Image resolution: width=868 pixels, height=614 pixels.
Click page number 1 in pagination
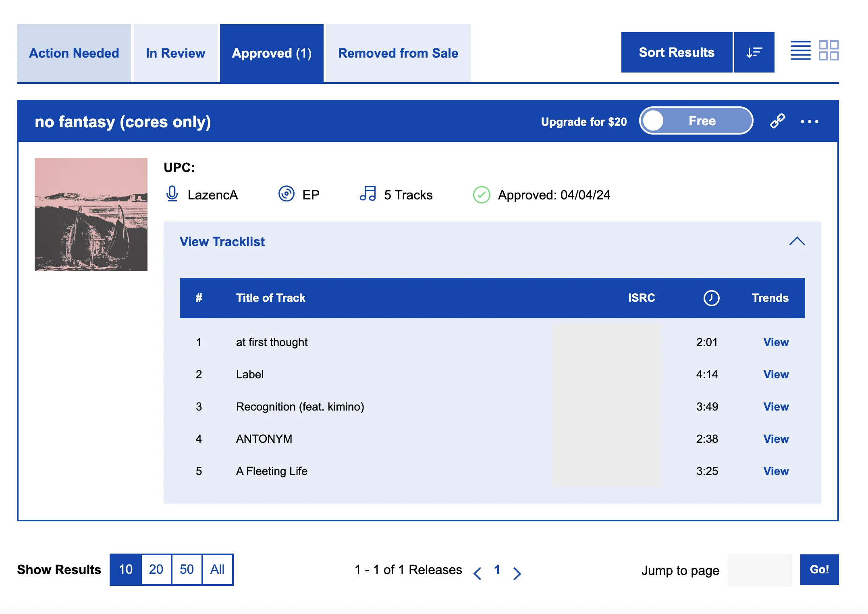coord(497,569)
